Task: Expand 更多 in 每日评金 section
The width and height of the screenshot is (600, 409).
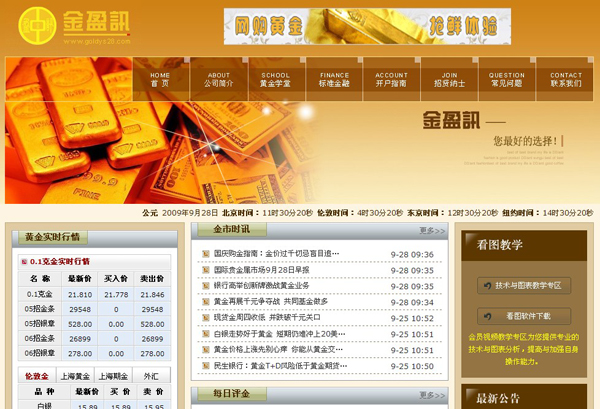Action: 432,395
